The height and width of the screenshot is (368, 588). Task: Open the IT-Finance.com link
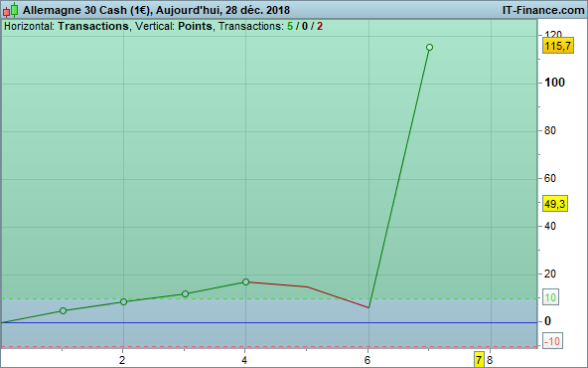point(543,10)
